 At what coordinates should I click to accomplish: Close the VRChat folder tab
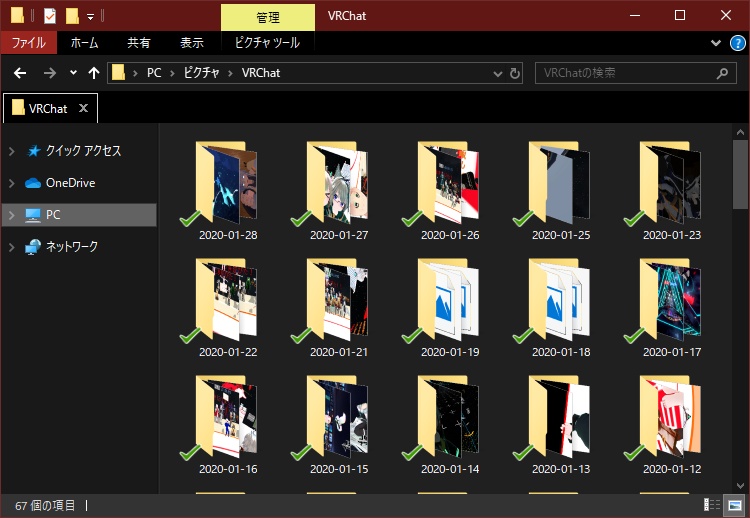coord(83,108)
